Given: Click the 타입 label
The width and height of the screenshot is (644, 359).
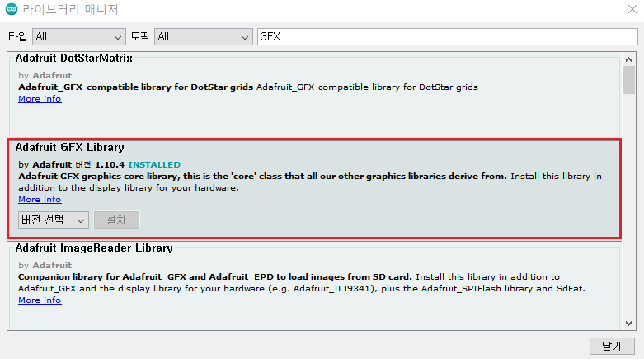Looking at the screenshot, I should [17, 36].
